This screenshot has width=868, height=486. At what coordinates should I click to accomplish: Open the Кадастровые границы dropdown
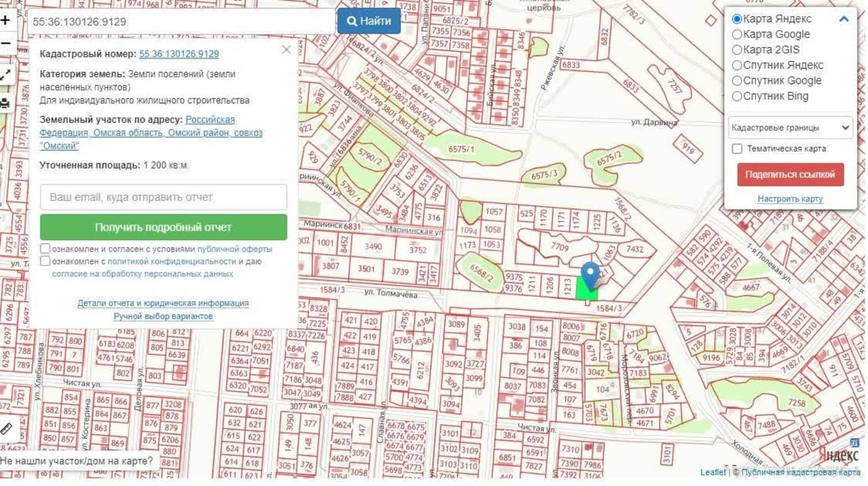[x=790, y=128]
